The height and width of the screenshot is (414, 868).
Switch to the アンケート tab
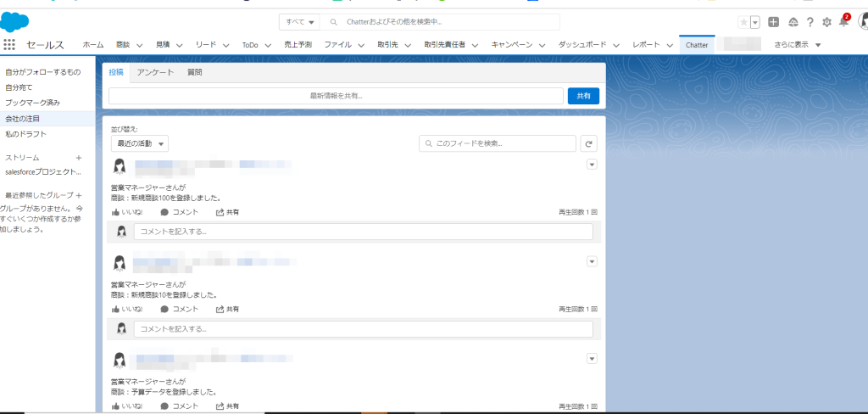click(x=156, y=73)
